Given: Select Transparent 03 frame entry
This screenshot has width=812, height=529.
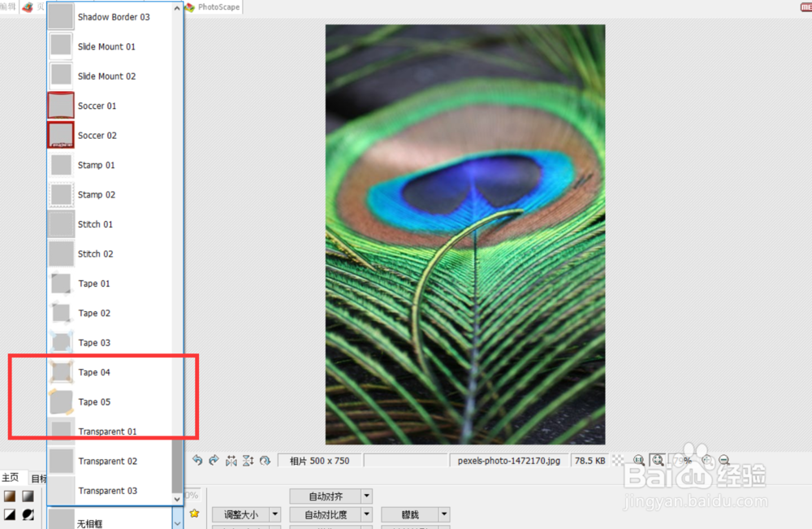Looking at the screenshot, I should click(x=110, y=491).
